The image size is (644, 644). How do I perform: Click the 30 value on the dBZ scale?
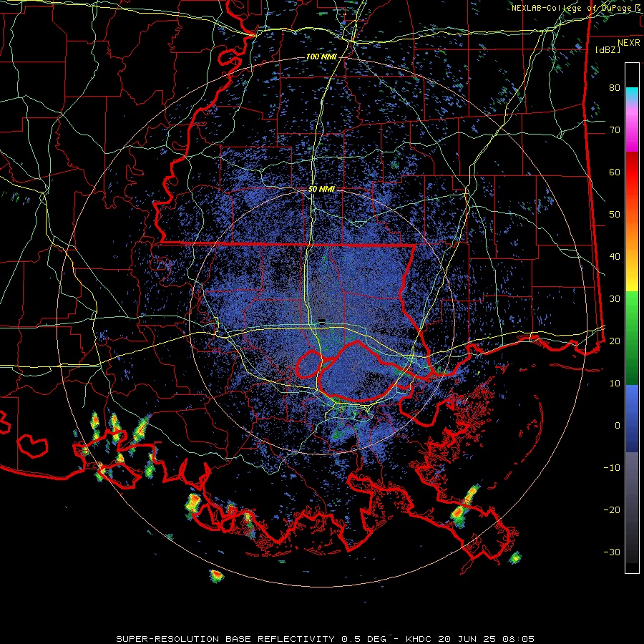[615, 299]
